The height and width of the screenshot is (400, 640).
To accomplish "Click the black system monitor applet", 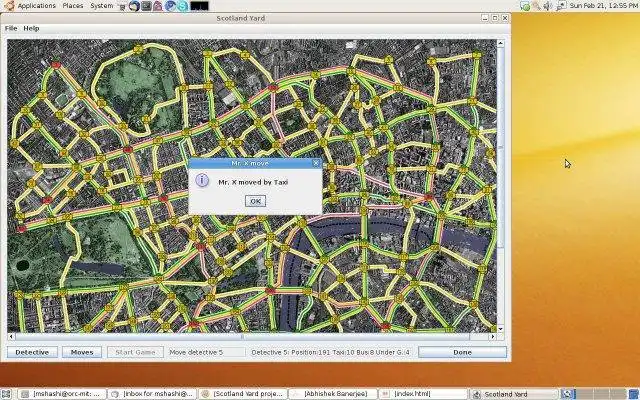I will click(200, 6).
